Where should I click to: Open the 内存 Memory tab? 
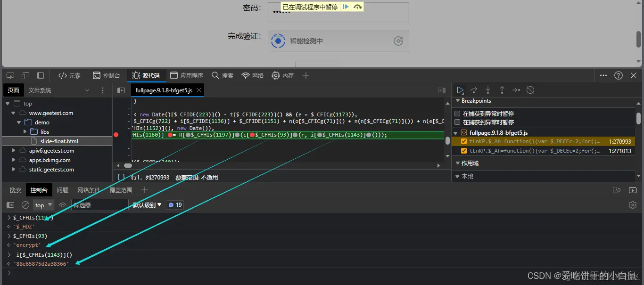tap(283, 75)
